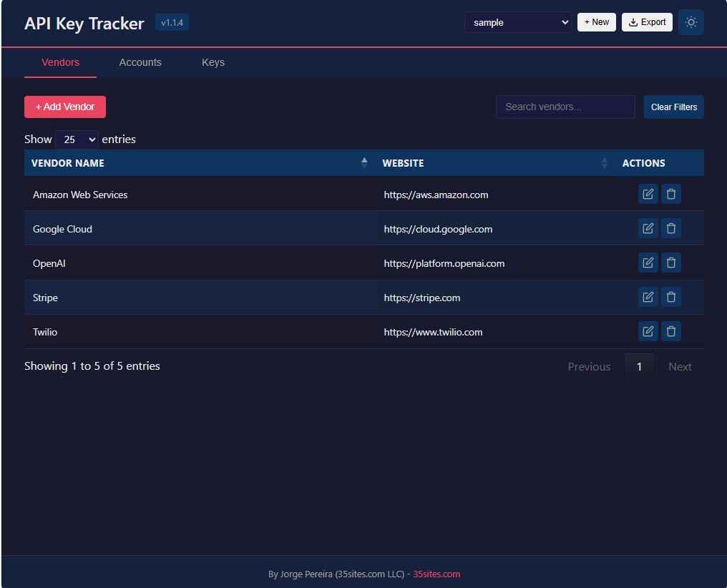The image size is (727, 588).
Task: Toggle light theme with sun icon
Action: (x=691, y=22)
